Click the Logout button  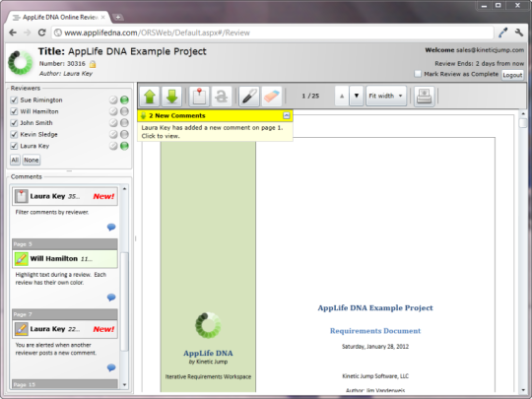[x=512, y=75]
